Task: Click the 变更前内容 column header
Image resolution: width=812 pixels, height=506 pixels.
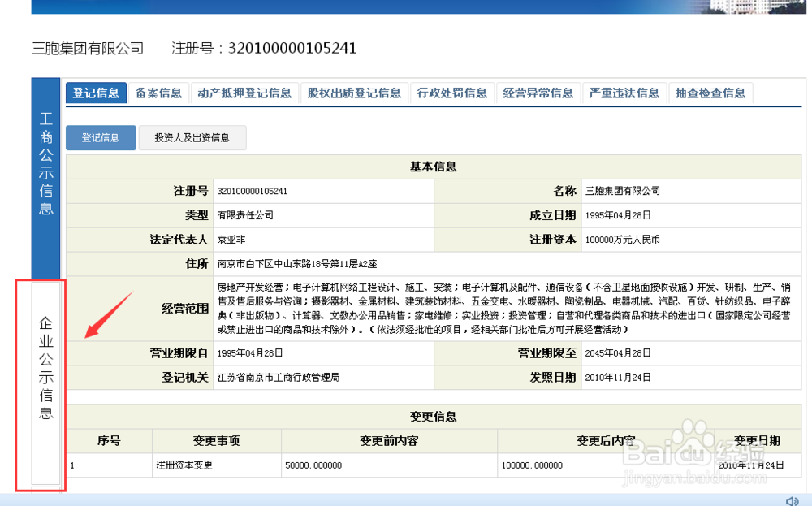Action: [x=389, y=440]
